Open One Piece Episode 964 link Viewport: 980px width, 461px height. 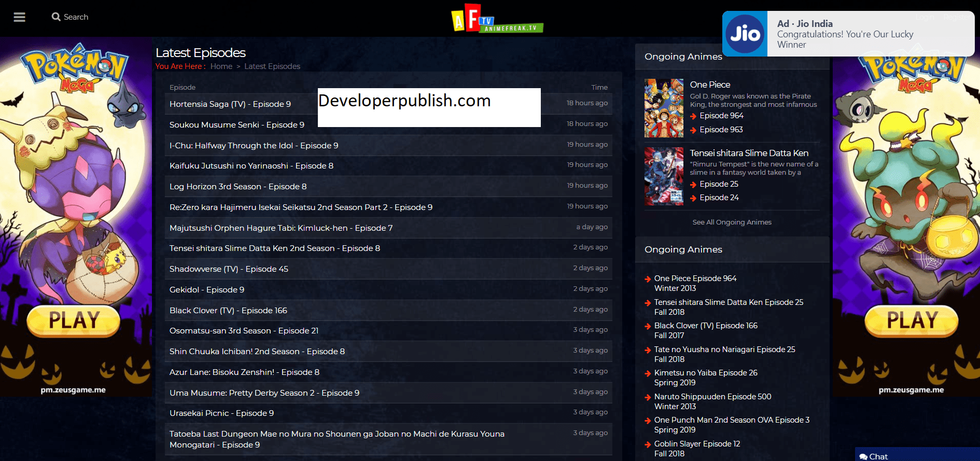(721, 116)
